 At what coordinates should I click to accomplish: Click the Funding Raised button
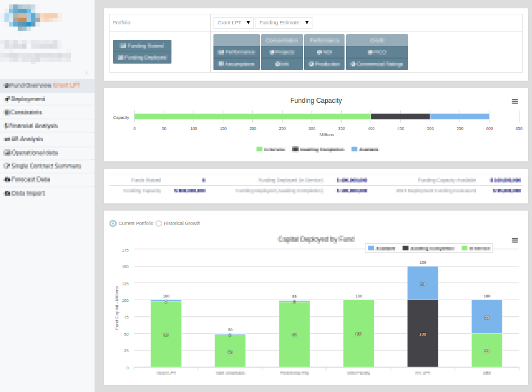(142, 46)
